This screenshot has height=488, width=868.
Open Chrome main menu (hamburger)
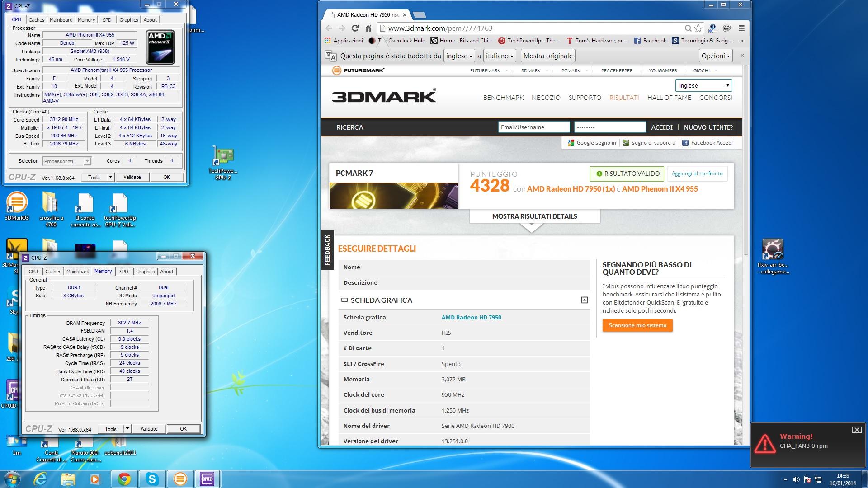(741, 28)
